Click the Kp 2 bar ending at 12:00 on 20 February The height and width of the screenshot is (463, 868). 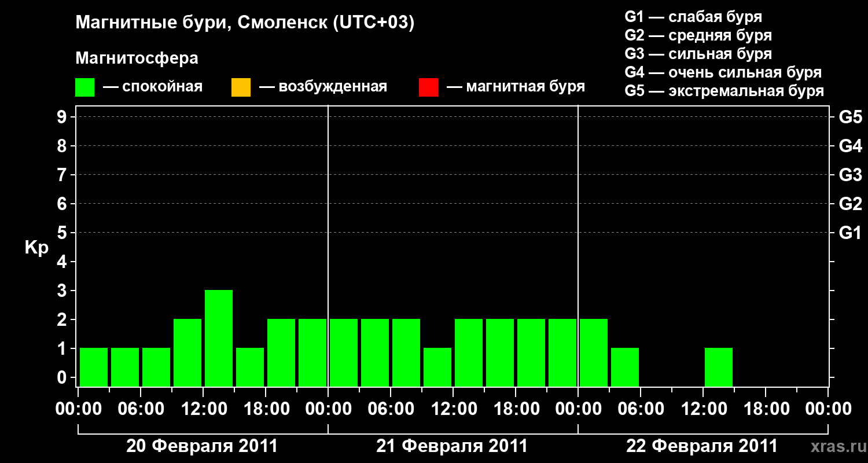click(187, 352)
